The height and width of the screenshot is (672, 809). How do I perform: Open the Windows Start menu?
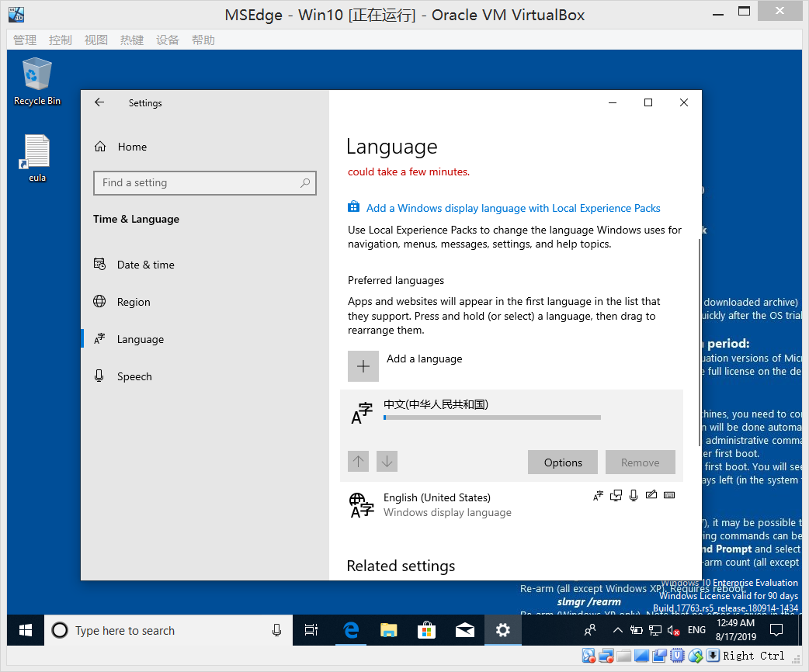pos(26,630)
